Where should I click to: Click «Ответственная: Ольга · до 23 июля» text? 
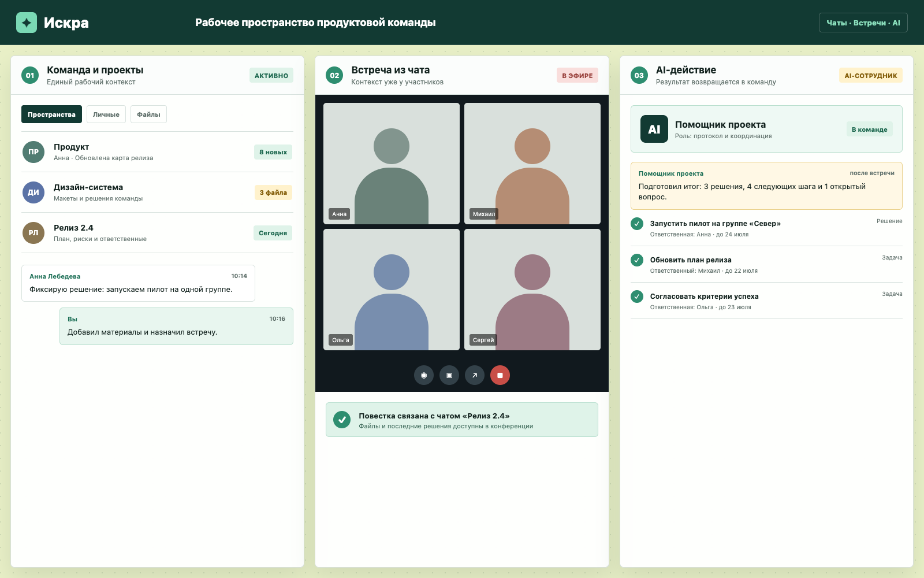click(x=701, y=307)
